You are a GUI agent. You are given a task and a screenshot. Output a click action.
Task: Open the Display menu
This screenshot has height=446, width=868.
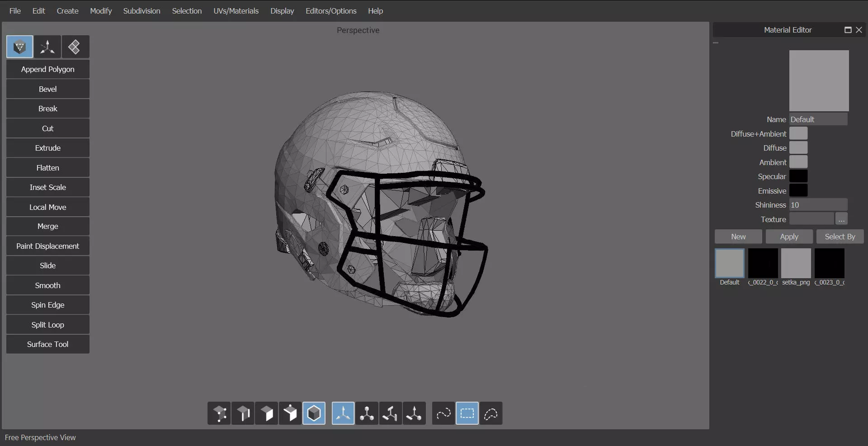click(282, 11)
